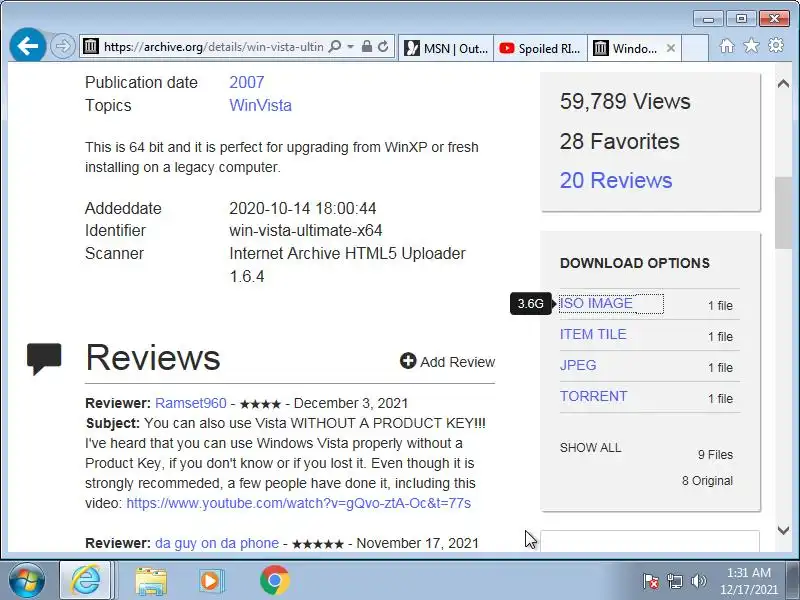Click the Home icon

coord(727,46)
